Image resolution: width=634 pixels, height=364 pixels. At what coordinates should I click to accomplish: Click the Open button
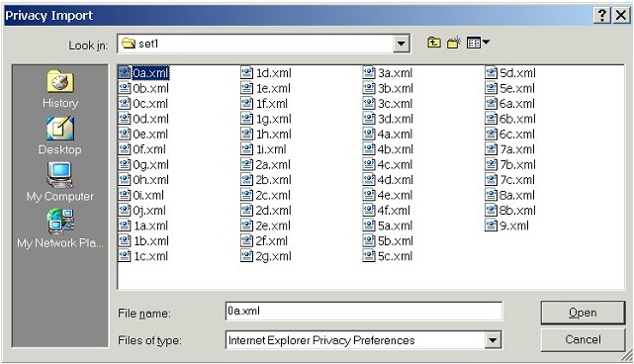[x=583, y=313]
